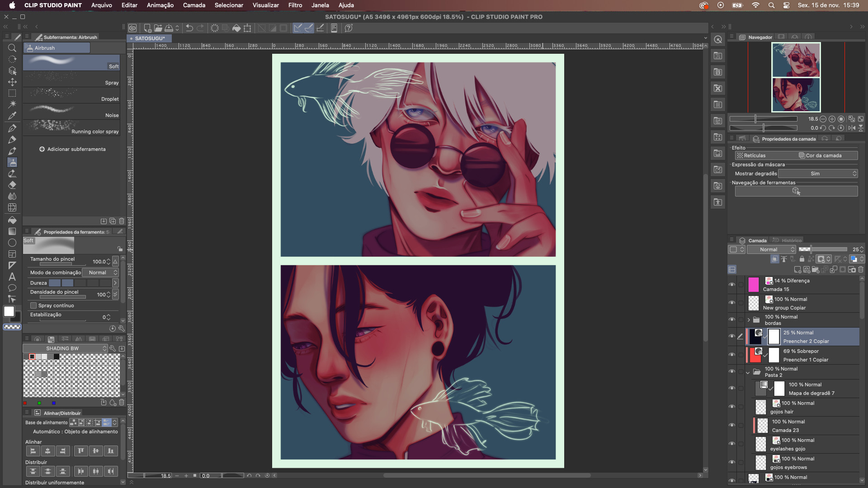Viewport: 868px width, 488px height.
Task: Hide the Camada 15 layer
Action: coord(732,285)
